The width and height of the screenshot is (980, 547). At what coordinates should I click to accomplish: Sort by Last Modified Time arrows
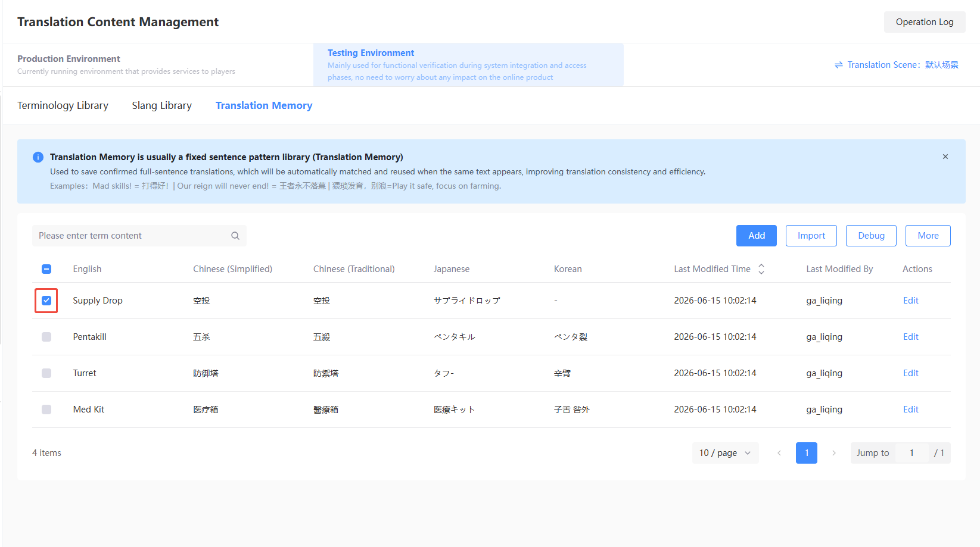761,269
